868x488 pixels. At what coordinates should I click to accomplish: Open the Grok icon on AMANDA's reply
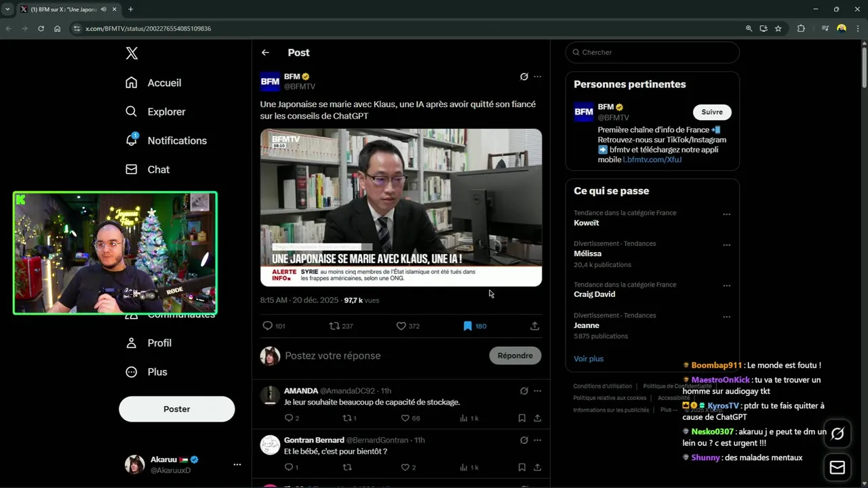point(524,391)
